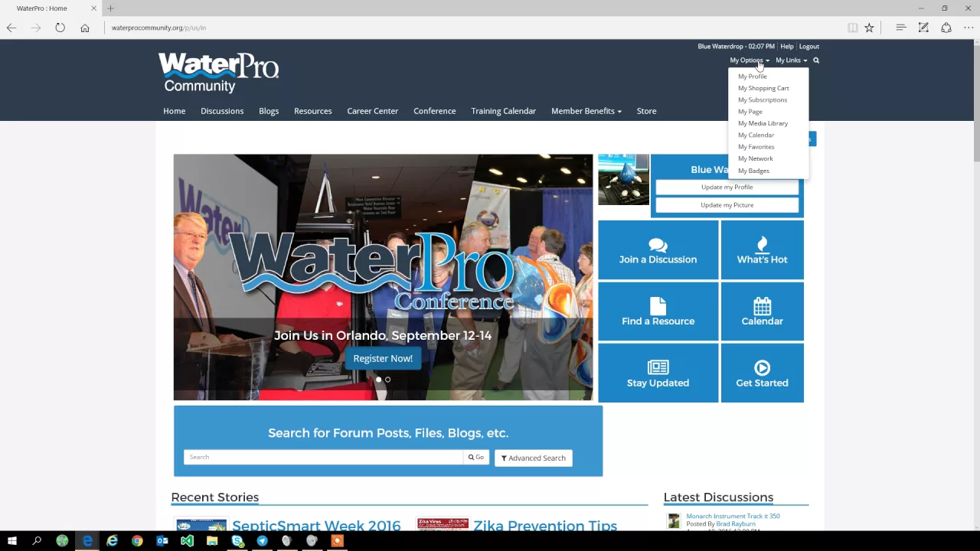Click Update my Picture button
980x551 pixels.
click(x=727, y=205)
